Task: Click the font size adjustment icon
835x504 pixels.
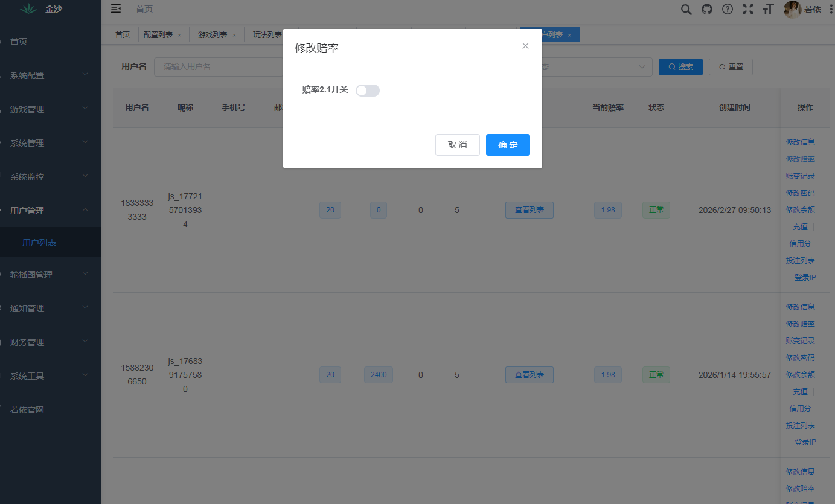Action: click(x=768, y=9)
